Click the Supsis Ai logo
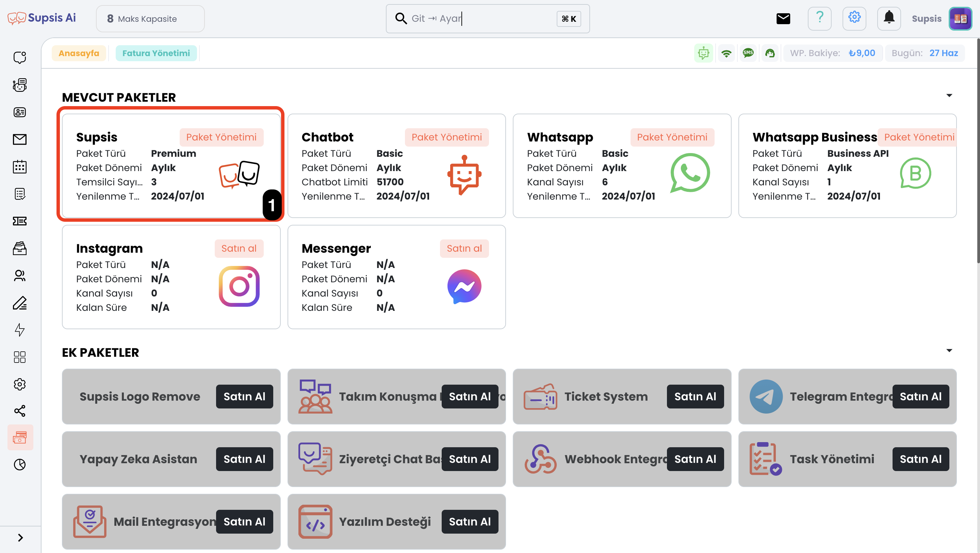This screenshot has width=980, height=553. click(x=42, y=18)
